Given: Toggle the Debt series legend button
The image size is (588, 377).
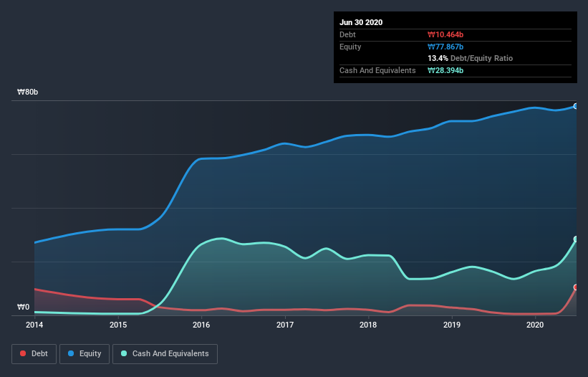Looking at the screenshot, I should (34, 354).
